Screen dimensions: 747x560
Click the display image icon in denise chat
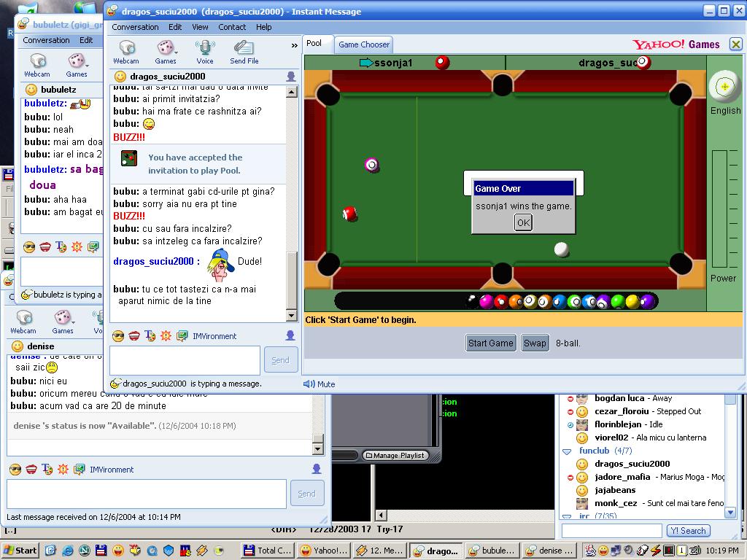click(x=317, y=469)
